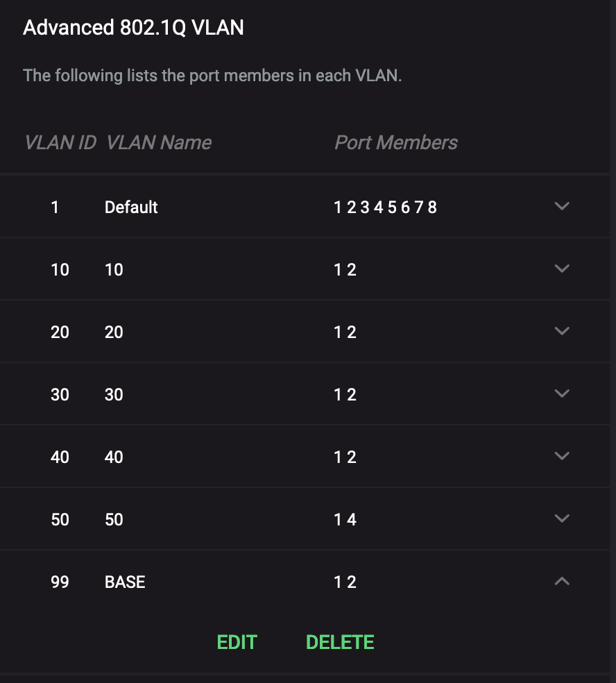Click the Port Members column header
Image resolution: width=616 pixels, height=683 pixels.
tap(396, 142)
